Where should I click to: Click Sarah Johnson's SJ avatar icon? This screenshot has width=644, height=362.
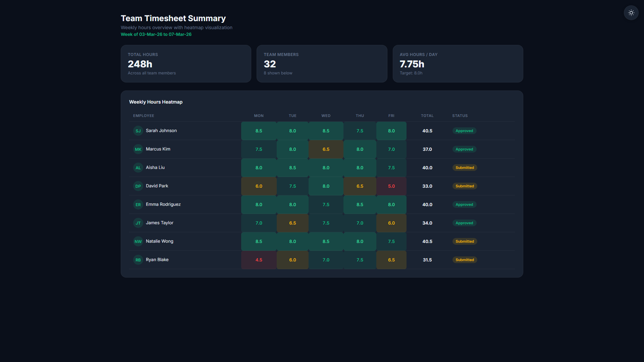138,131
